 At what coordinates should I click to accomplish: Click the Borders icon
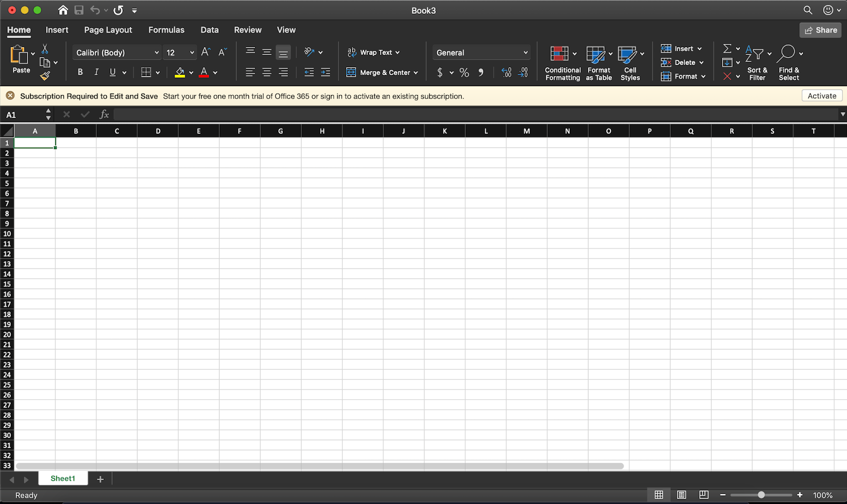click(146, 72)
